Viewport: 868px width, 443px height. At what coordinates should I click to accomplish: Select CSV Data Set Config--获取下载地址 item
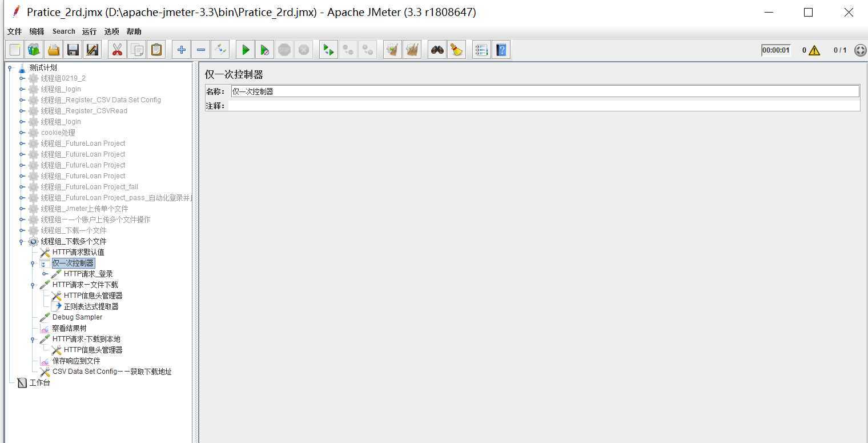click(x=112, y=372)
